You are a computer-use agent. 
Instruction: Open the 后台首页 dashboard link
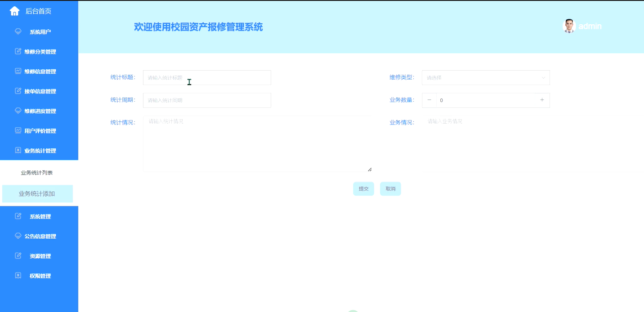coord(38,11)
